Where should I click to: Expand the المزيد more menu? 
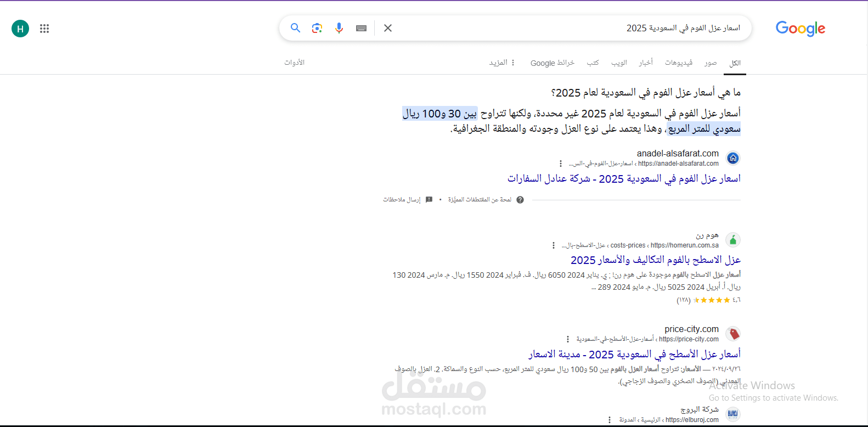click(x=502, y=63)
